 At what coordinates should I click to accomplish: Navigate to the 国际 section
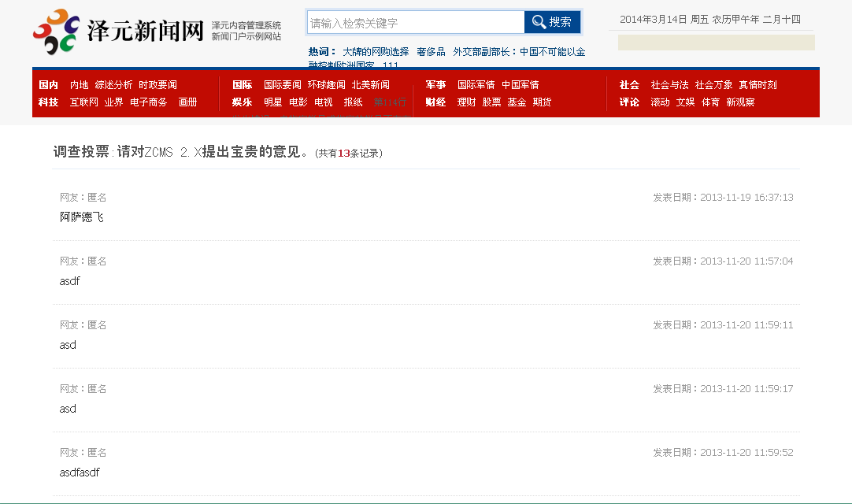(x=242, y=85)
